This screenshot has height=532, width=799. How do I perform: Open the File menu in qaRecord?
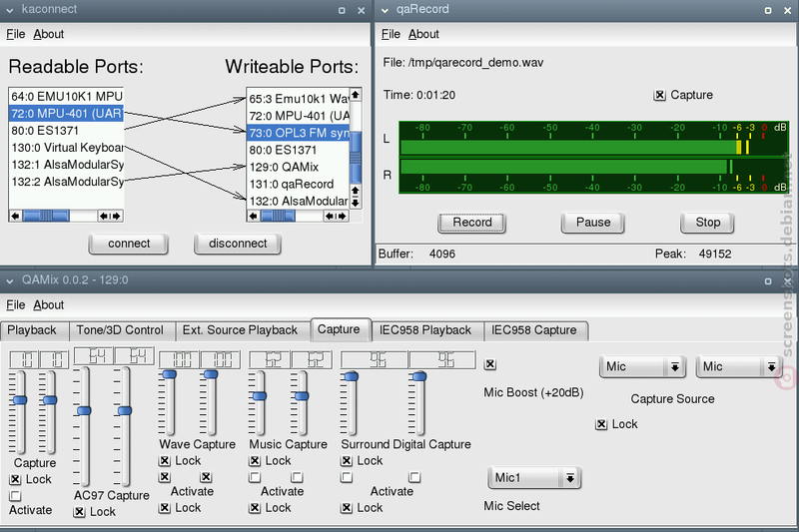pos(391,34)
